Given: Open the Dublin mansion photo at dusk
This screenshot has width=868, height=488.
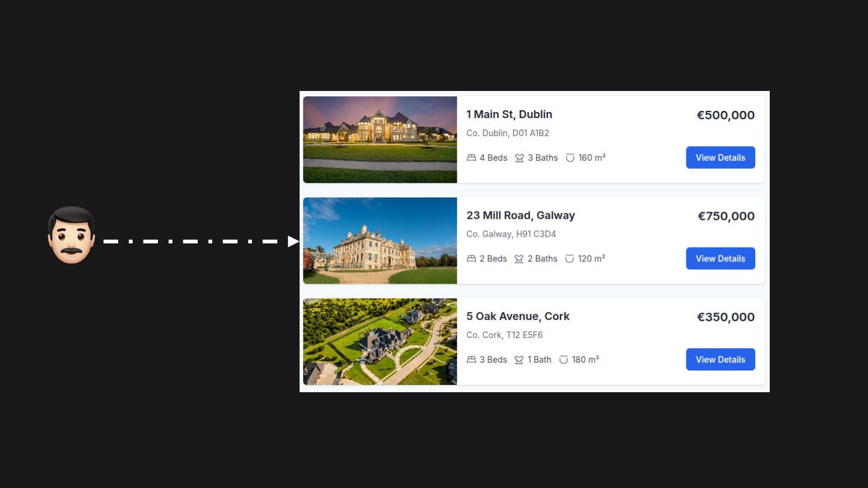Looking at the screenshot, I should [380, 140].
